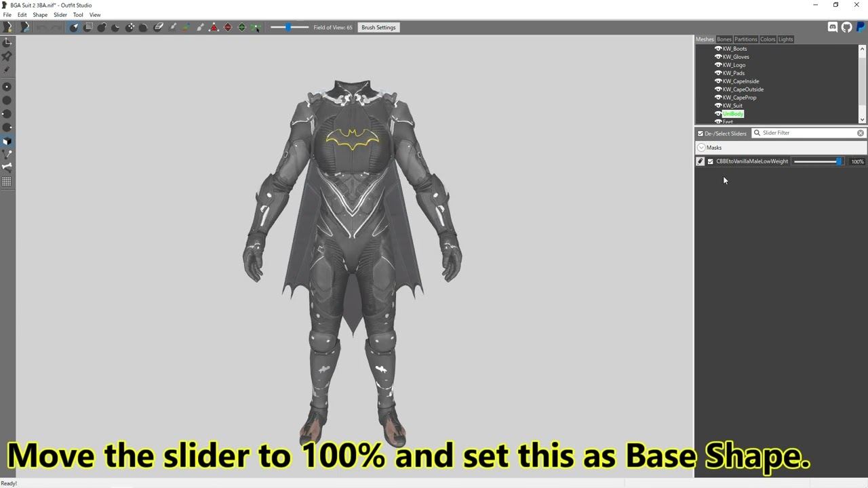Toggle visibility of KW_Logo mesh

(x=718, y=65)
